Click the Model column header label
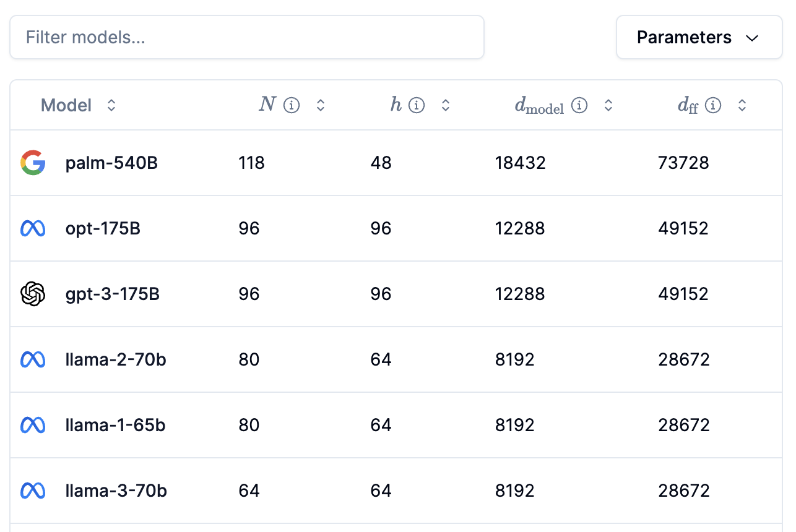The width and height of the screenshot is (796, 532). point(66,106)
